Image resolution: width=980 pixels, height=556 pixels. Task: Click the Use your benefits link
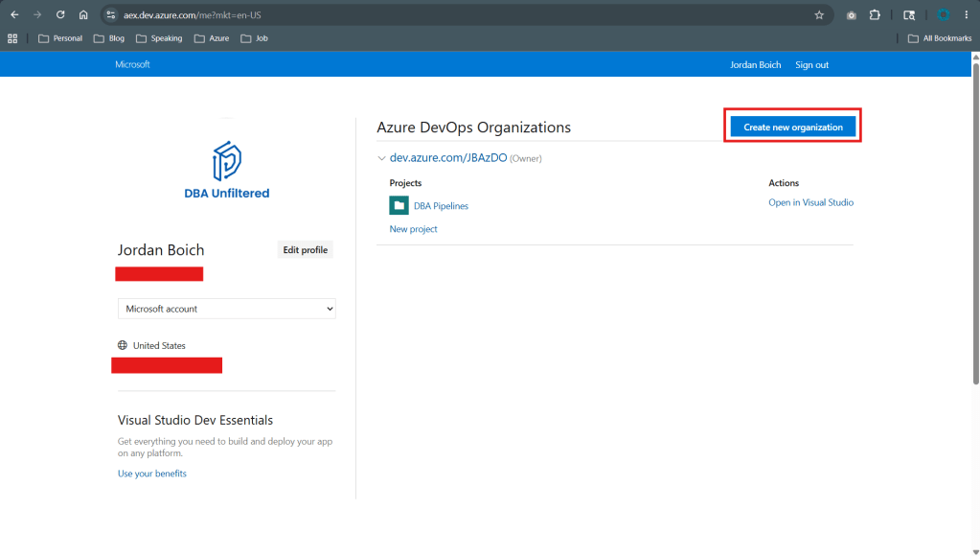(152, 474)
